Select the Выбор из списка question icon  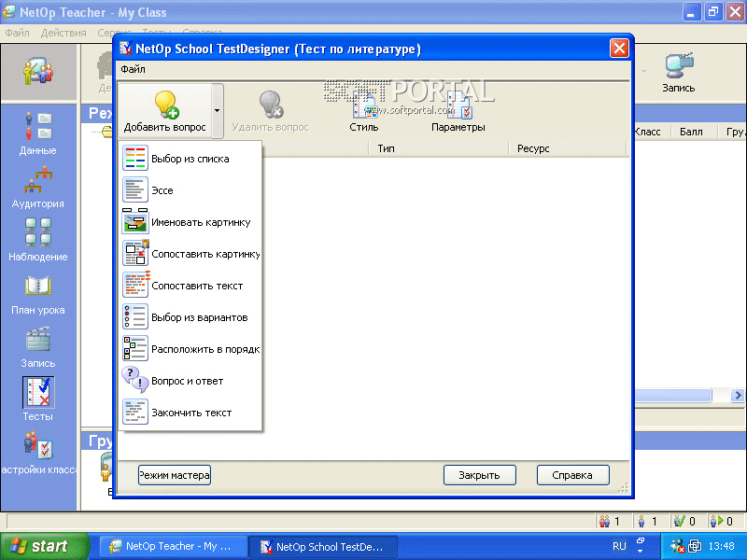[135, 158]
